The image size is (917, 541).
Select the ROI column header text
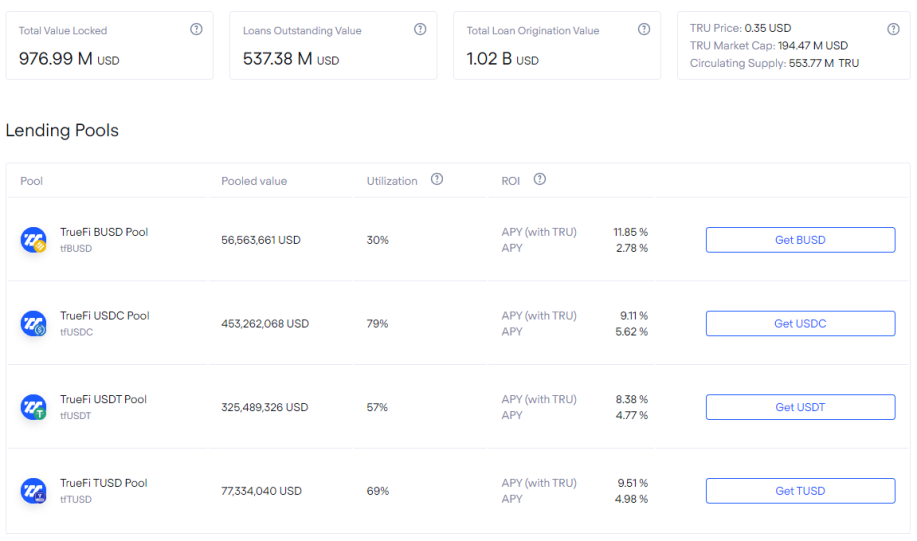click(x=511, y=181)
